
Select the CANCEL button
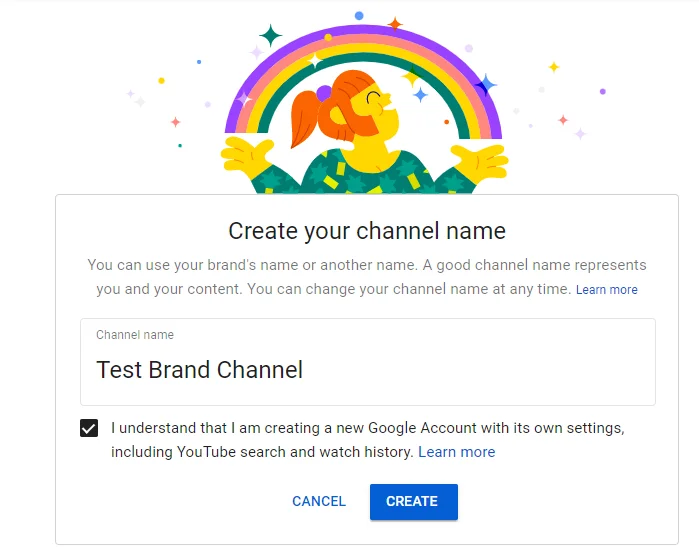pos(319,501)
